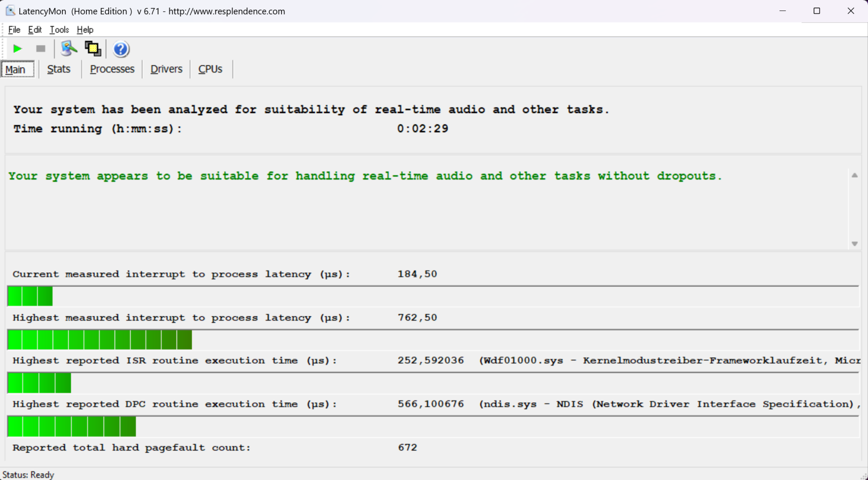Viewport: 868px width, 480px height.
Task: Open the Tools menu
Action: point(59,30)
